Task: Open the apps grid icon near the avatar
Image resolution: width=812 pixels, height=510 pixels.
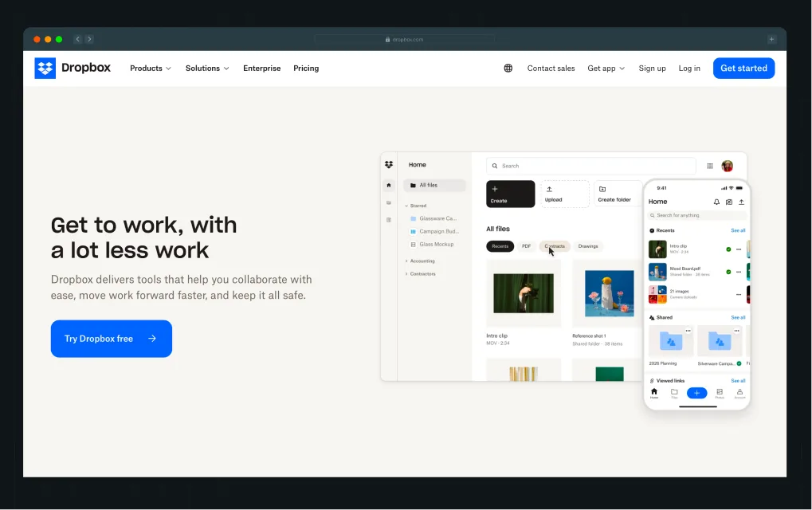Action: coord(710,166)
